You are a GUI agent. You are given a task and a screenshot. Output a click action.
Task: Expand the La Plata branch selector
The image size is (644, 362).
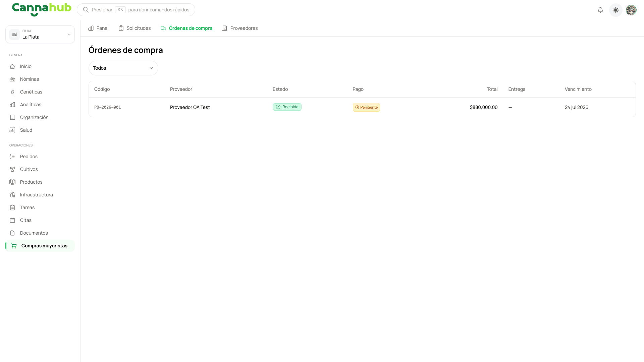pos(40,34)
